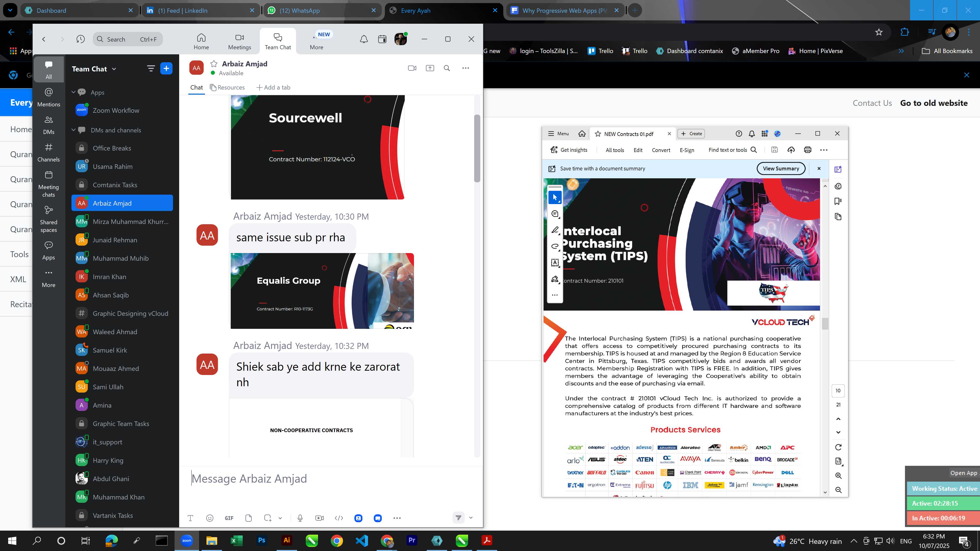980x551 pixels.
Task: Start a video call with Arbaiz Amjad
Action: [x=412, y=68]
